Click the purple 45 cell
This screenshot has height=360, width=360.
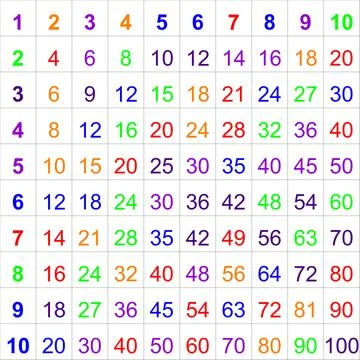[306, 166]
